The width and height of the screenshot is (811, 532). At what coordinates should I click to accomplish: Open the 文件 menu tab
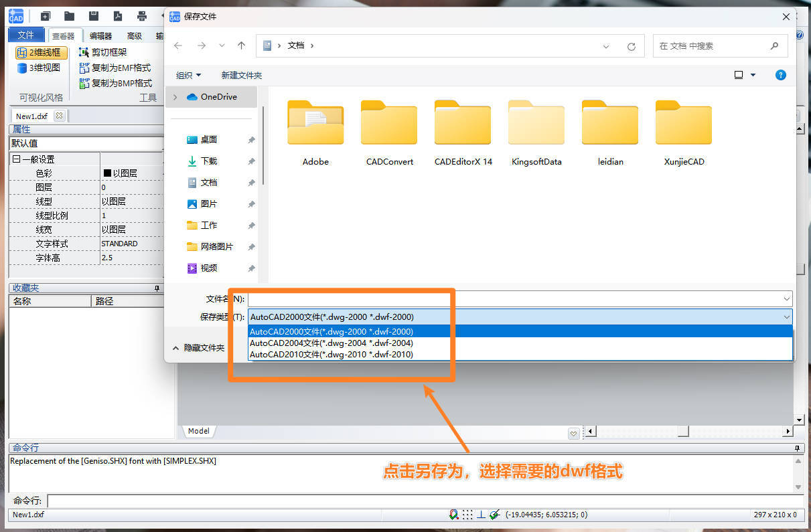(26, 35)
